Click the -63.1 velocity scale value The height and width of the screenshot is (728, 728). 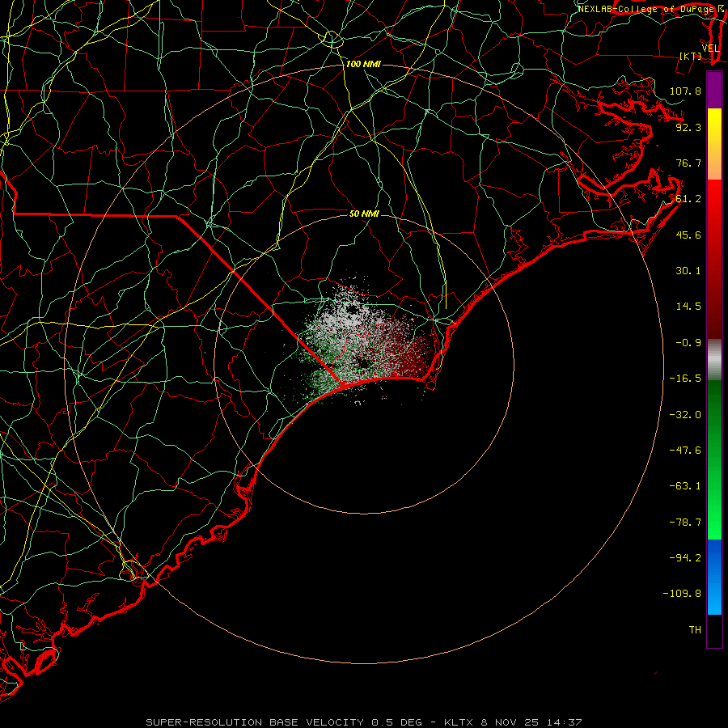pyautogui.click(x=685, y=486)
